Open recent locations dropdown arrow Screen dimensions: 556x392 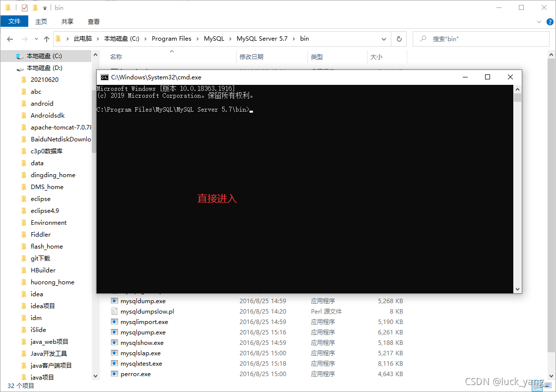click(36, 39)
